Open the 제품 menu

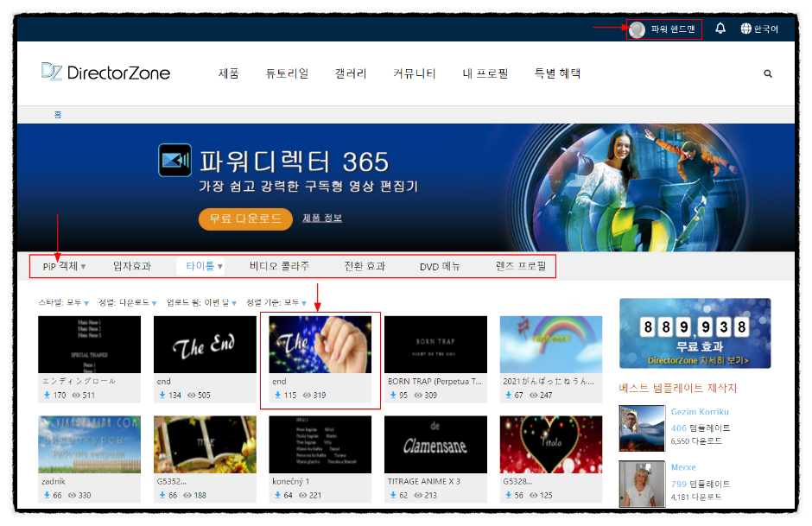[x=228, y=73]
